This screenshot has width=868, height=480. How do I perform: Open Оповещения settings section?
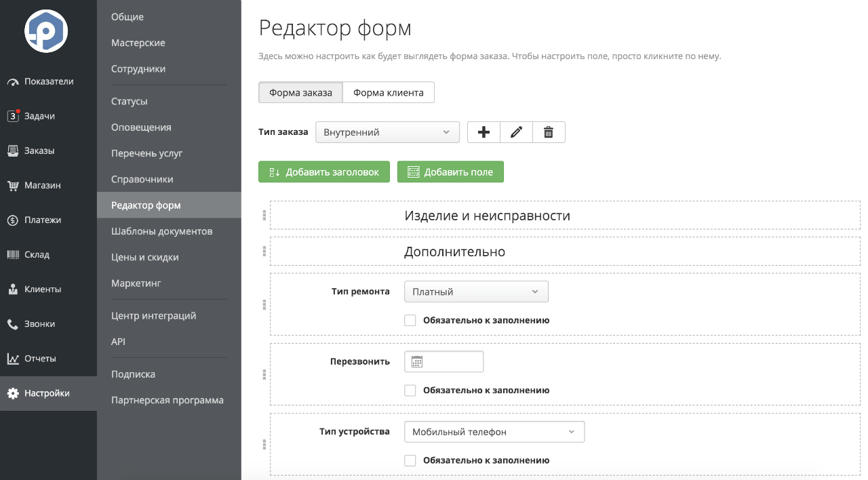tap(141, 127)
